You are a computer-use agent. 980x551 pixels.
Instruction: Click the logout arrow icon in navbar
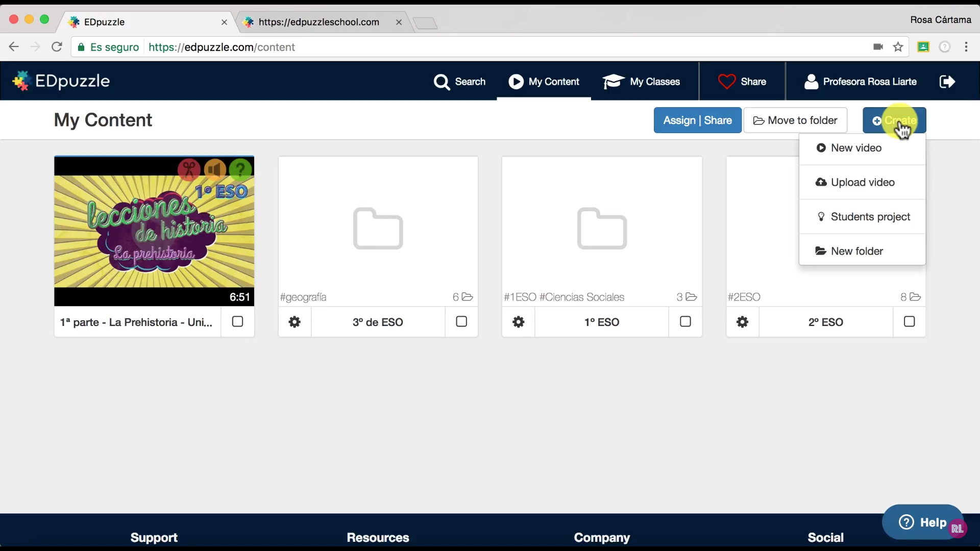coord(947,82)
